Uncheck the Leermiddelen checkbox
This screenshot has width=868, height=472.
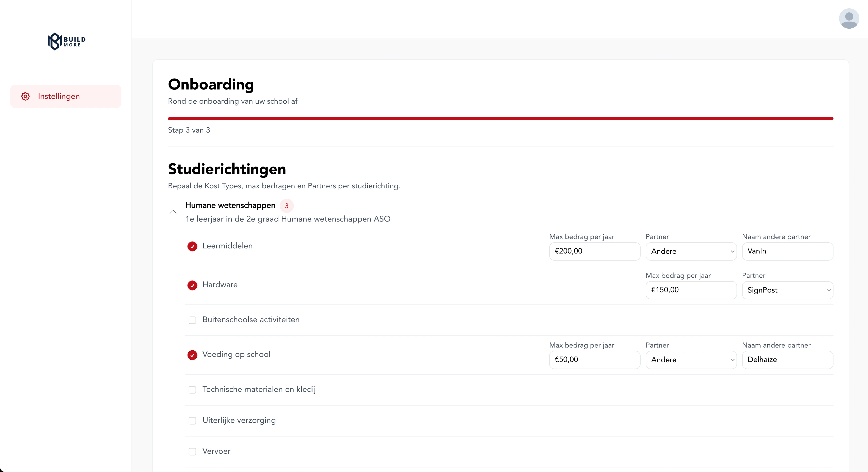(x=192, y=246)
